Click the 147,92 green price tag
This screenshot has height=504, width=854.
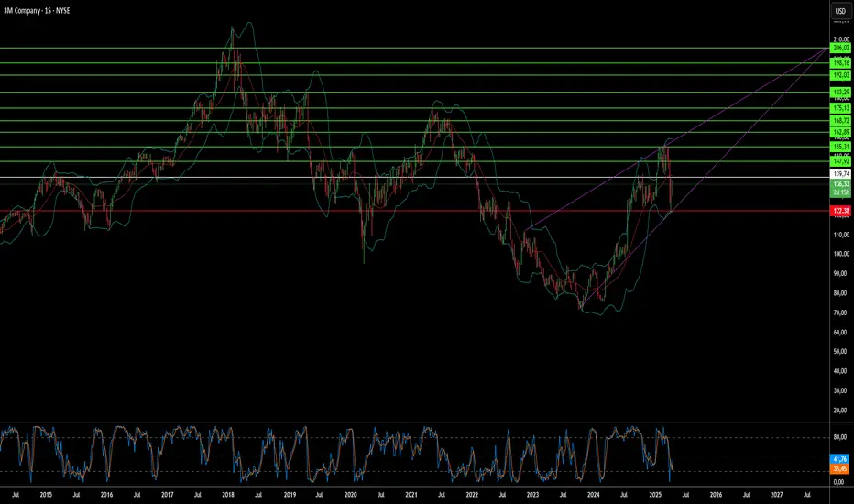coord(840,161)
